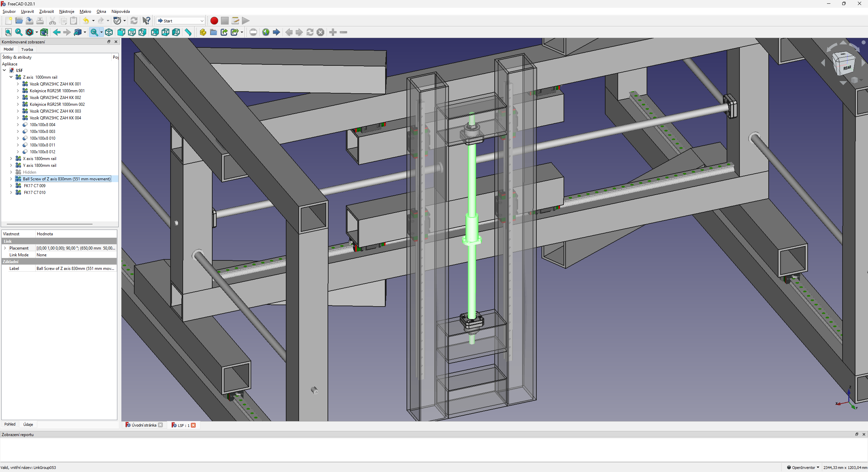Open the Start workbench dropdown

coord(181,21)
